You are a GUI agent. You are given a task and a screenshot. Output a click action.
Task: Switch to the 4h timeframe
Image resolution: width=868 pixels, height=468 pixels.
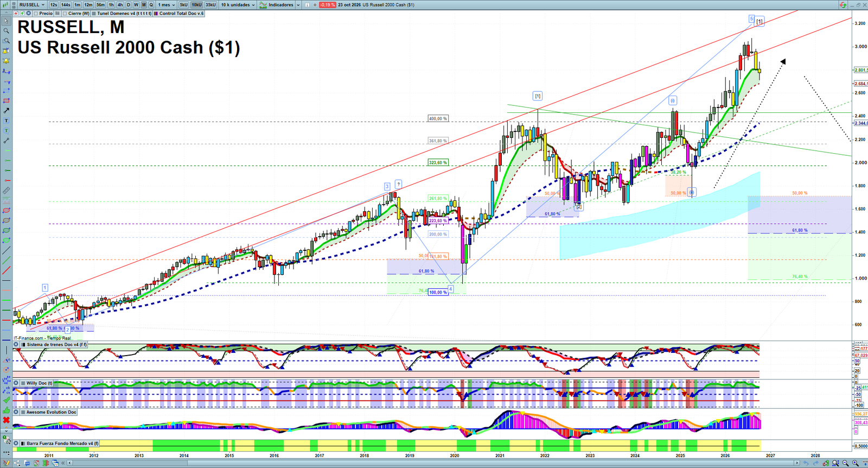[120, 5]
